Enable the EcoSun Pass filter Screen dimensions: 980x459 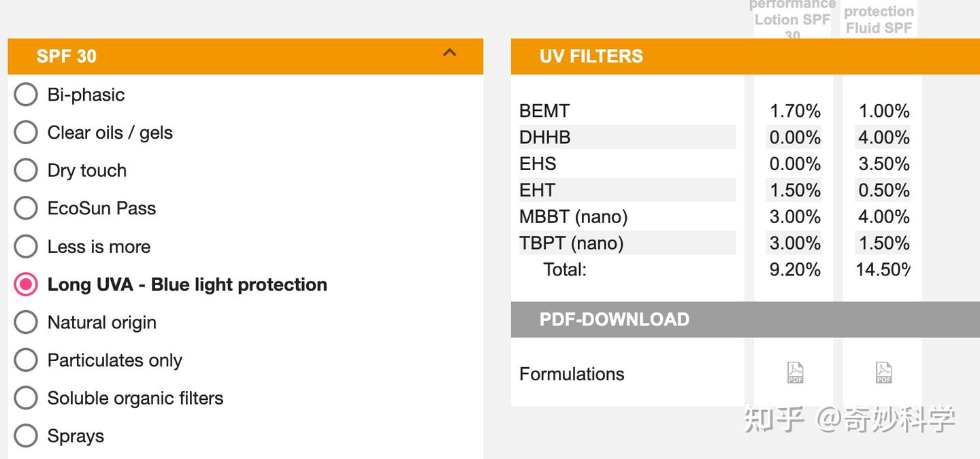[26, 208]
